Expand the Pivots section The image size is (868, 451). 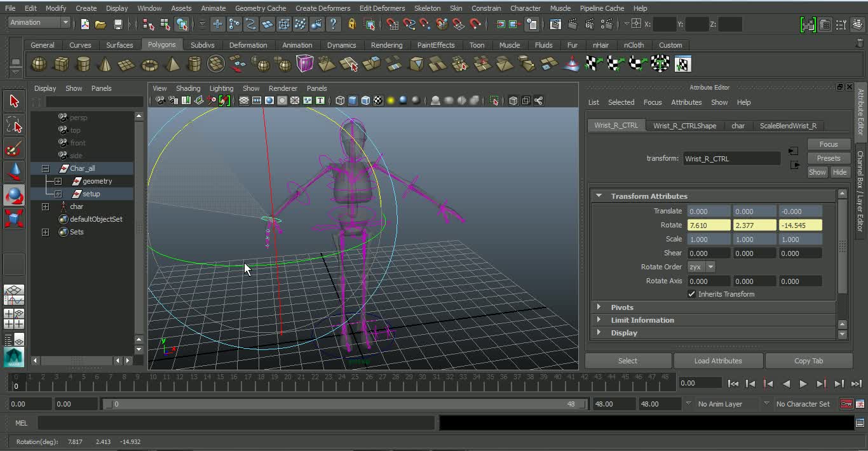[x=599, y=307]
